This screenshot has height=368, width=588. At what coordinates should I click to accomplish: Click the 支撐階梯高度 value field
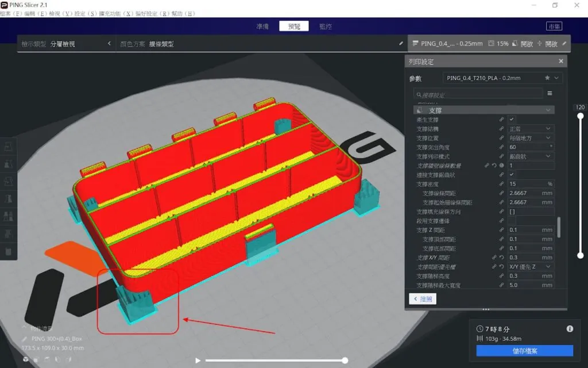click(x=531, y=276)
